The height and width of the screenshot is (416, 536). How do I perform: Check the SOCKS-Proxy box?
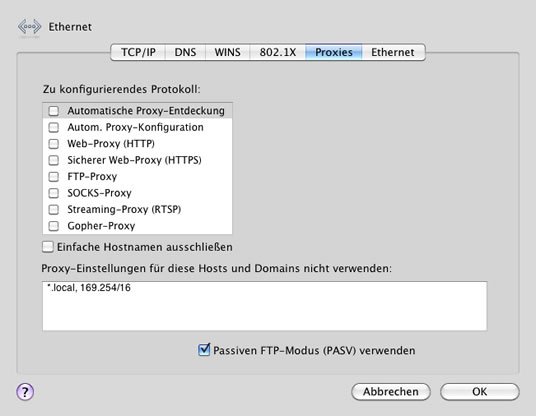[x=54, y=193]
